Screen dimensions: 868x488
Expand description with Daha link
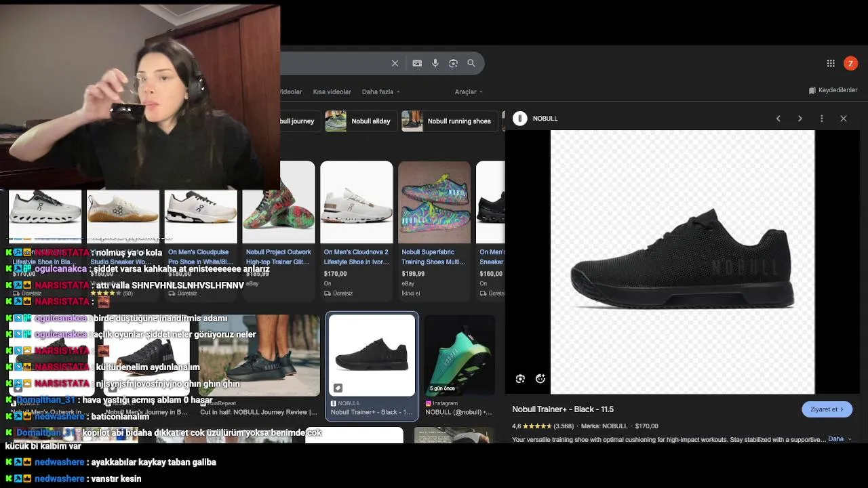click(x=839, y=439)
